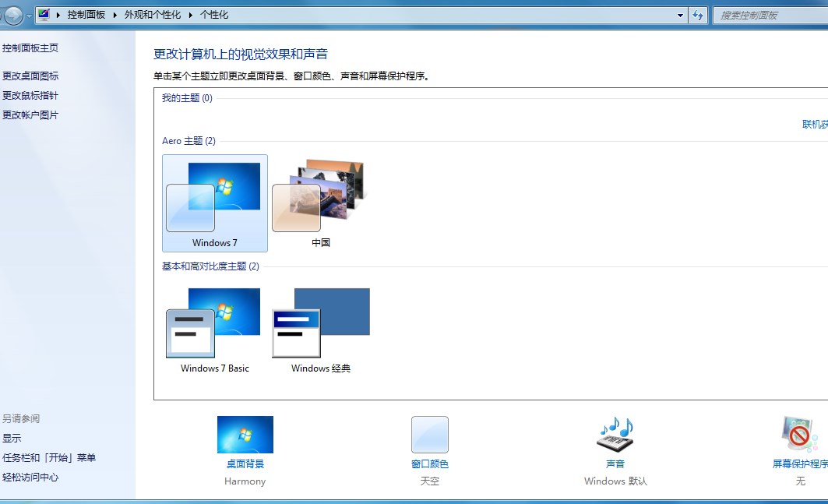Select the Windows 7 Aero theme
Image resolution: width=828 pixels, height=504 pixels.
pos(214,203)
